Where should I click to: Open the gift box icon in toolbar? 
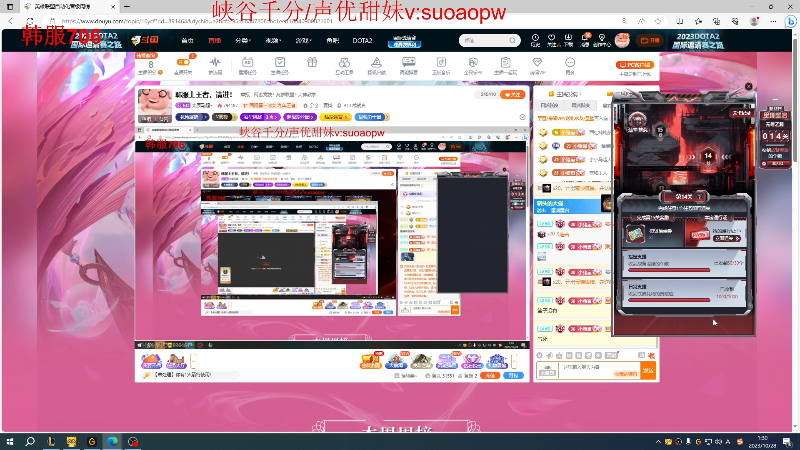[312, 63]
